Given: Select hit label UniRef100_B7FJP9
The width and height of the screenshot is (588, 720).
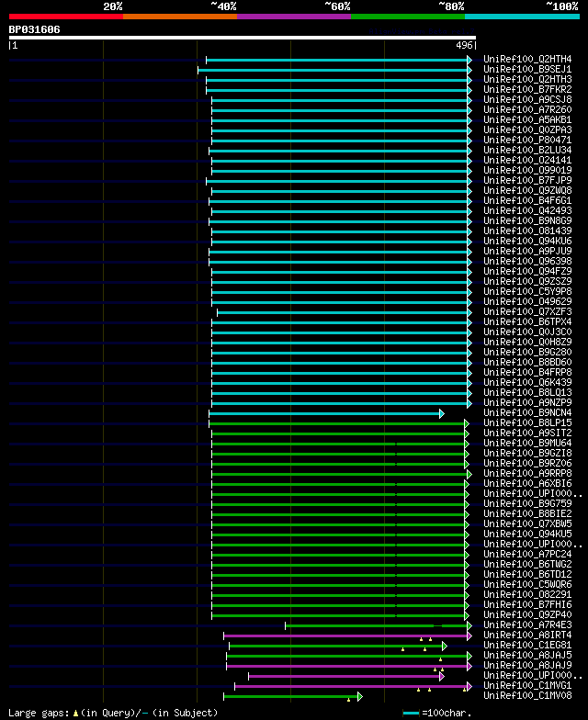Looking at the screenshot, I should [527, 180].
